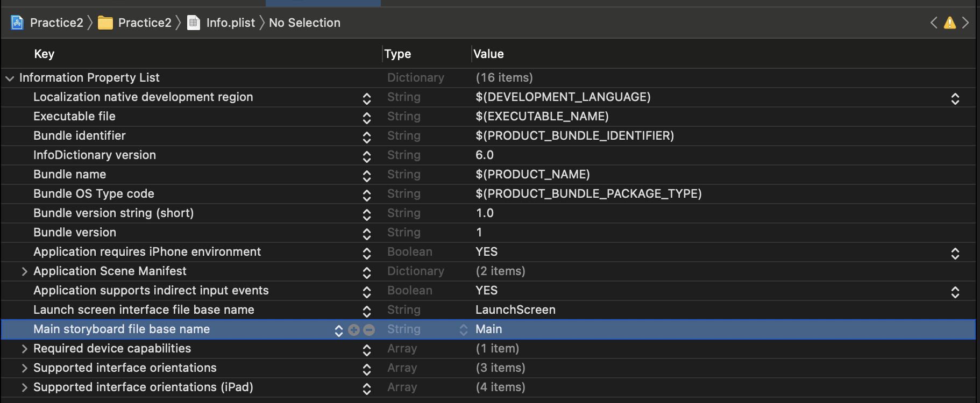Collapse the Information Property List
Screen dimensions: 980x403
click(10, 78)
